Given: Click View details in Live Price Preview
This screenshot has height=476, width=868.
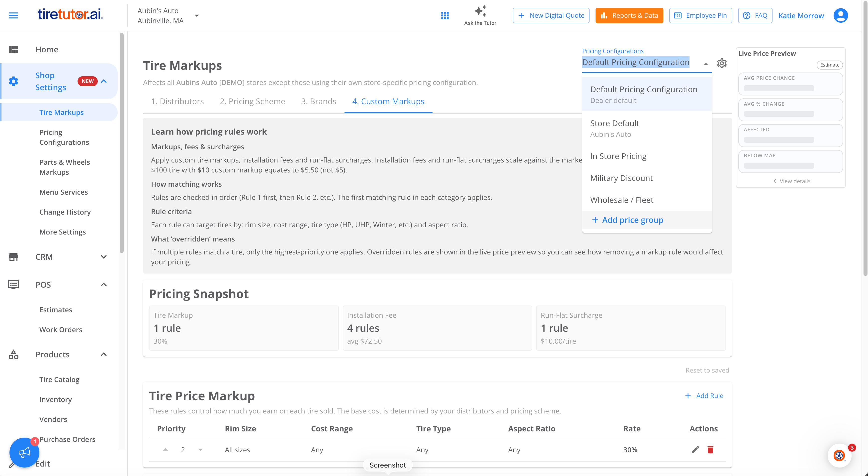Looking at the screenshot, I should pyautogui.click(x=791, y=181).
